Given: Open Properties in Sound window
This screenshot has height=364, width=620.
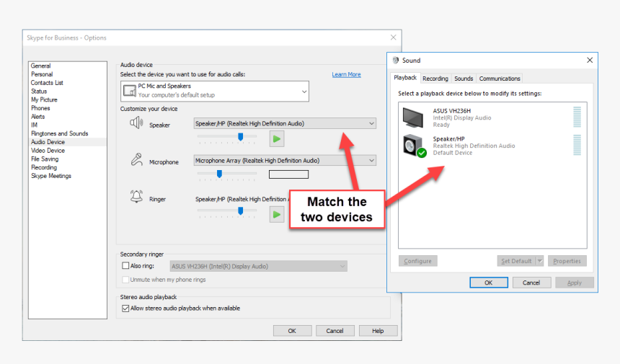Looking at the screenshot, I should pos(567,261).
